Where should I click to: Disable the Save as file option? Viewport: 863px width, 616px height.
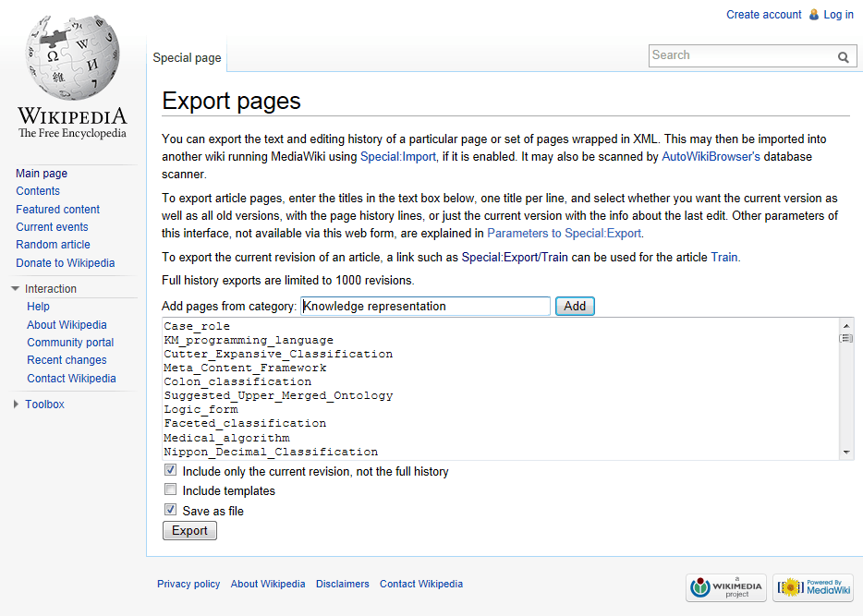170,509
